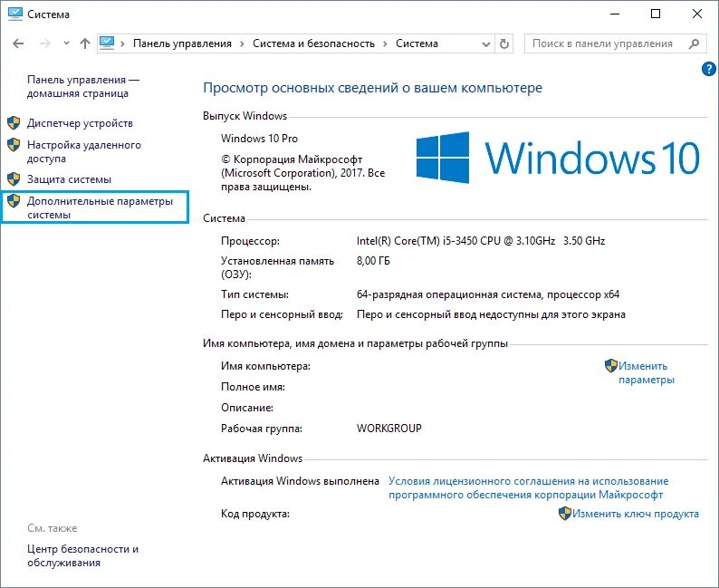This screenshot has width=719, height=588.
Task: Open Условия лицензионного соглашения link
Action: 528,488
